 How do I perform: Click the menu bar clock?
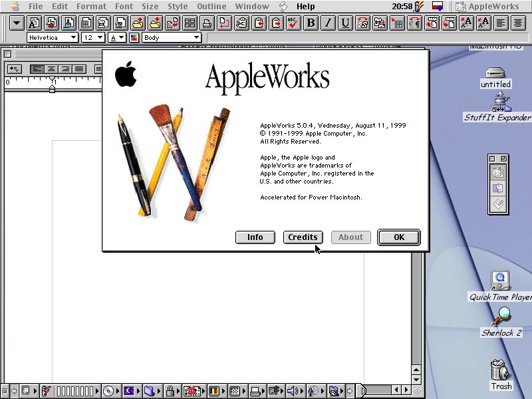point(402,7)
